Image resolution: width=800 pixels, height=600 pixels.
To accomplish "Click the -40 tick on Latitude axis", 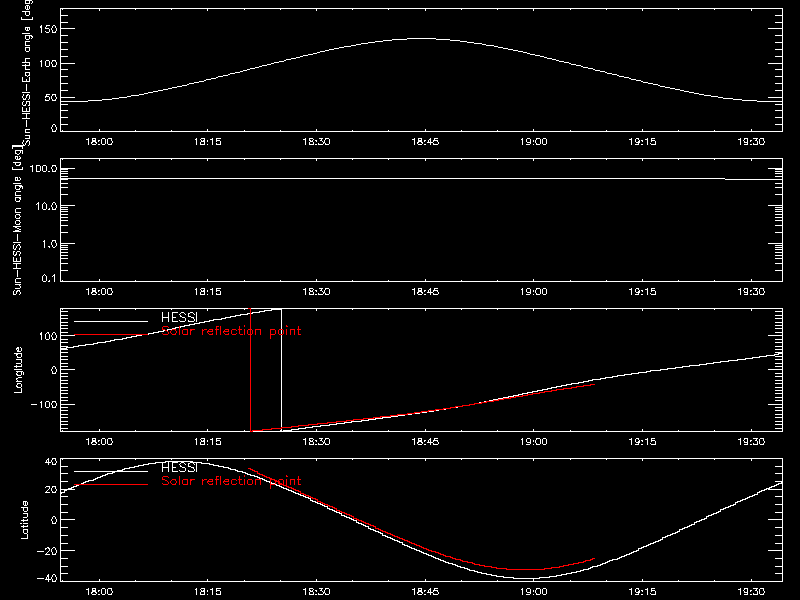I will tap(47, 579).
